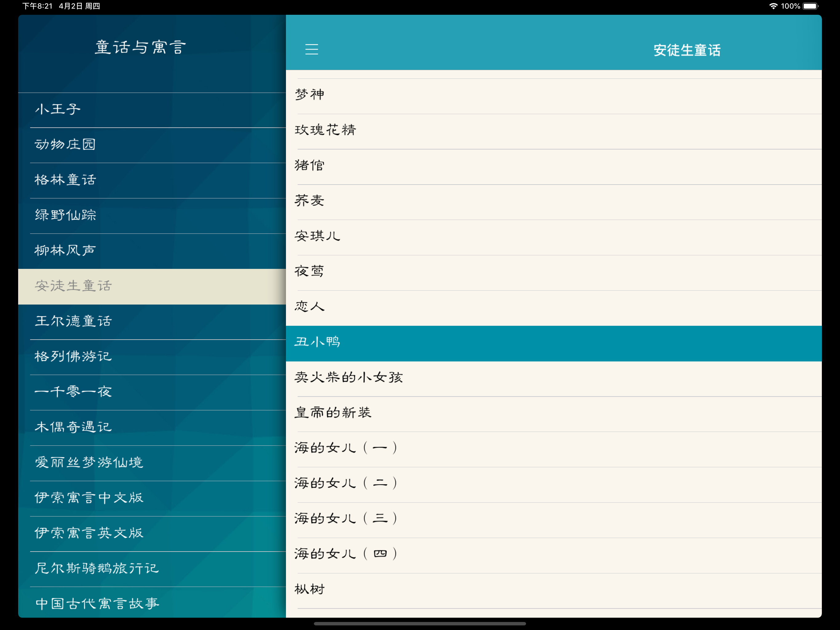Tap the battery indicator icon
840x630 pixels.
coord(810,6)
